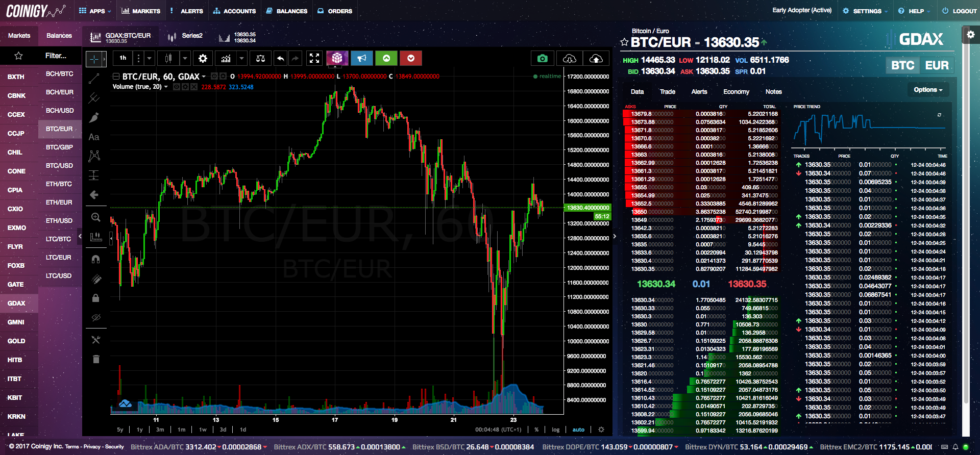This screenshot has height=455, width=980.
Task: Click the Privacy link in footer
Action: (x=92, y=447)
